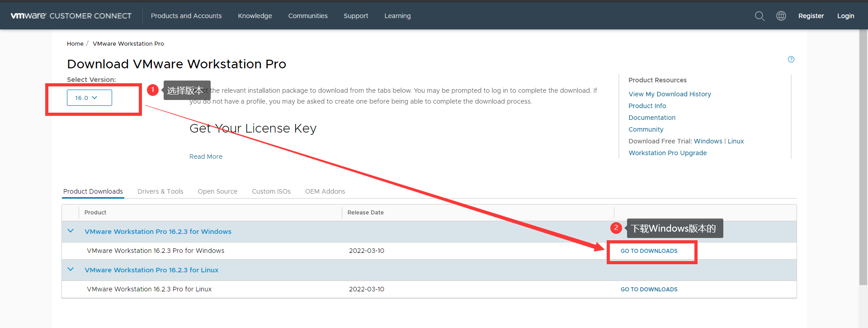Click VMware Workstation Pro breadcrumb
The image size is (868, 328).
pyautogui.click(x=128, y=44)
